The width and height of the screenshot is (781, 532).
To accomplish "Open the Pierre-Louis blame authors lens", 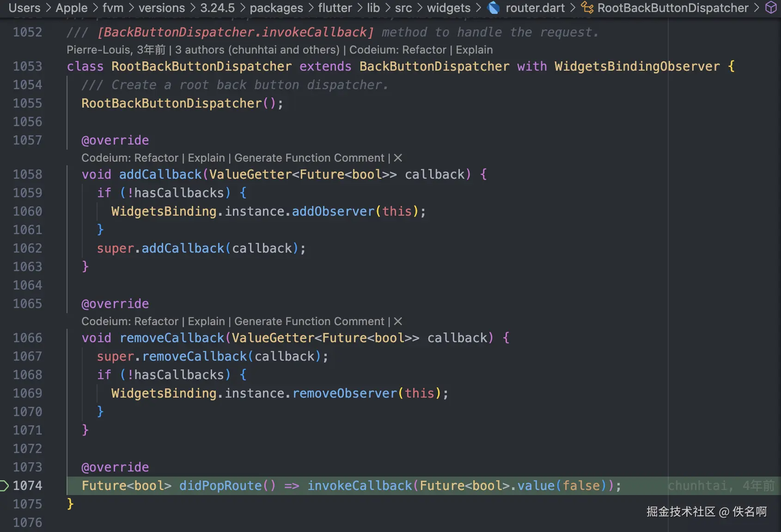I will tap(203, 50).
